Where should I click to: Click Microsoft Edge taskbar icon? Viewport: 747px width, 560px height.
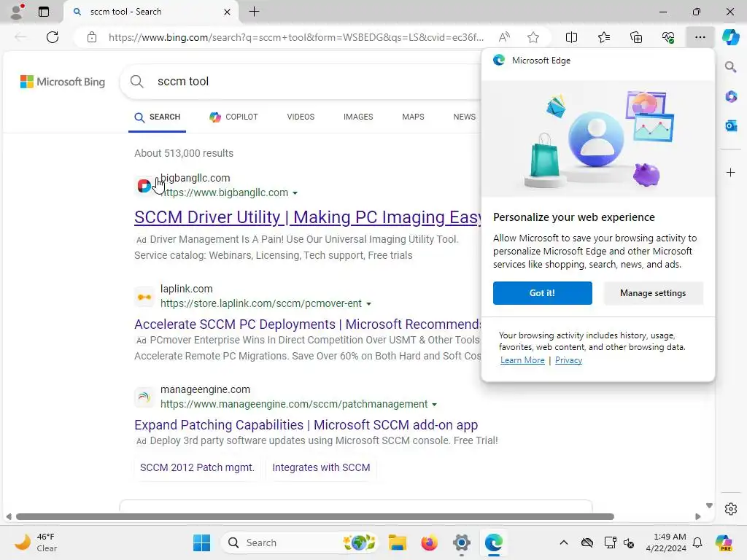click(x=494, y=542)
